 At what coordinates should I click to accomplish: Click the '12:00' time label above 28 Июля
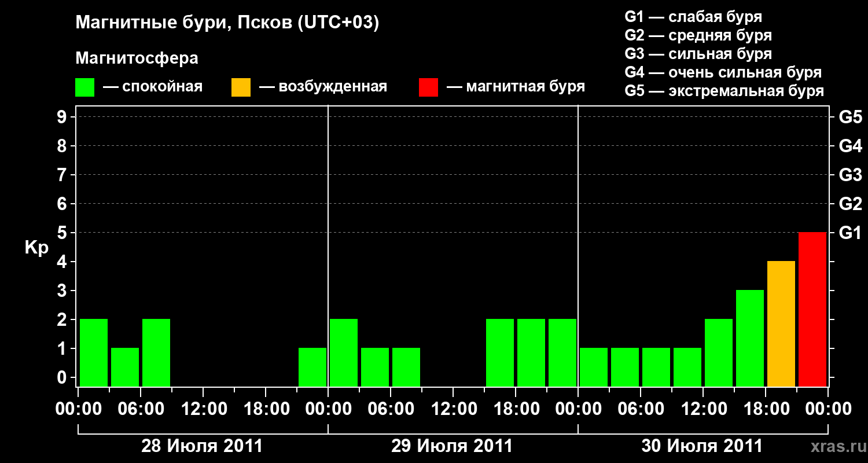pyautogui.click(x=203, y=409)
